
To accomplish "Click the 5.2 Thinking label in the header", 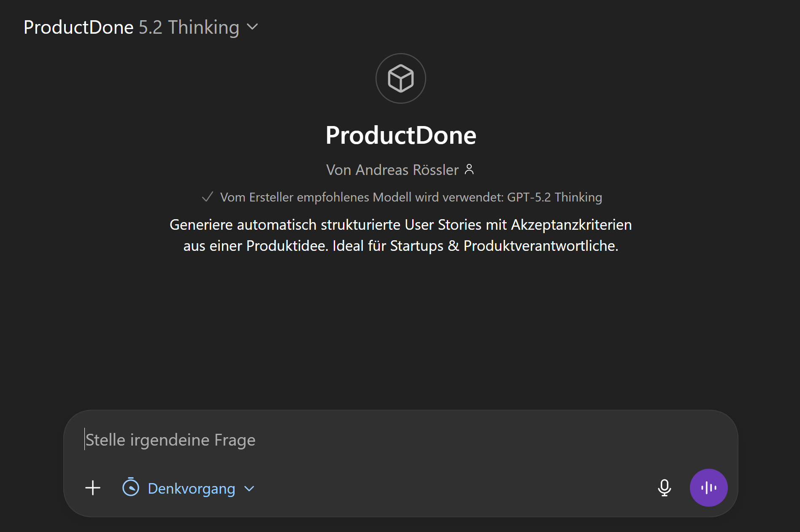I will 189,27.
